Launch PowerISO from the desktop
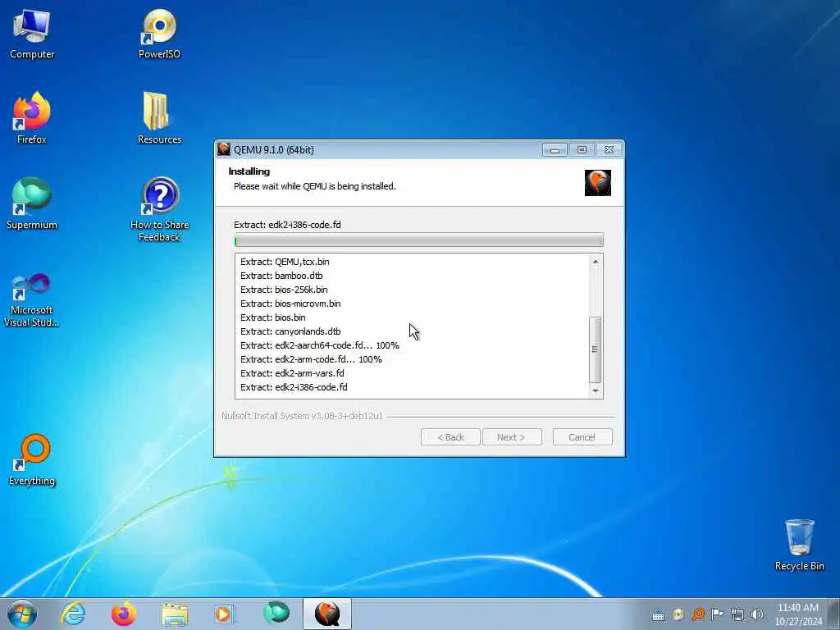The height and width of the screenshot is (630, 840). 159,34
